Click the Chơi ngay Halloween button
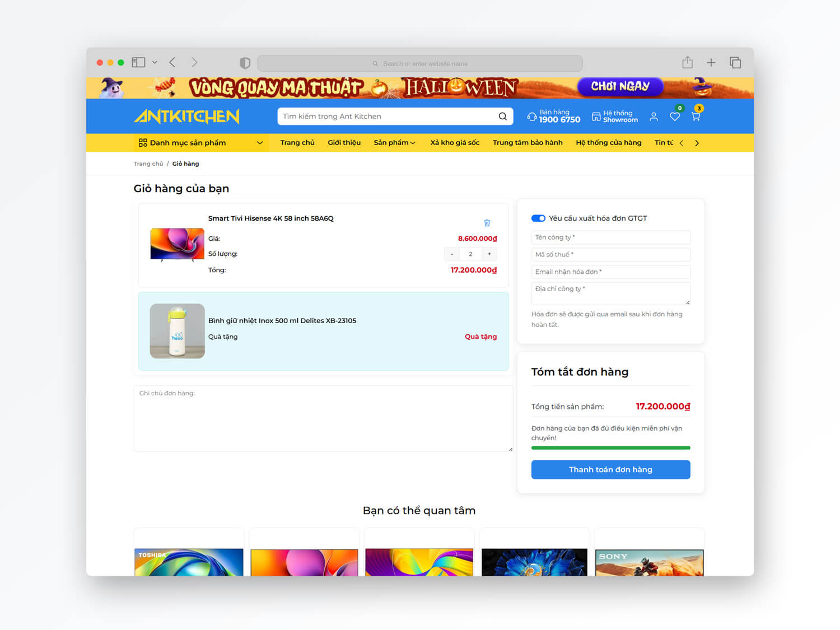The width and height of the screenshot is (840, 630). pos(620,86)
